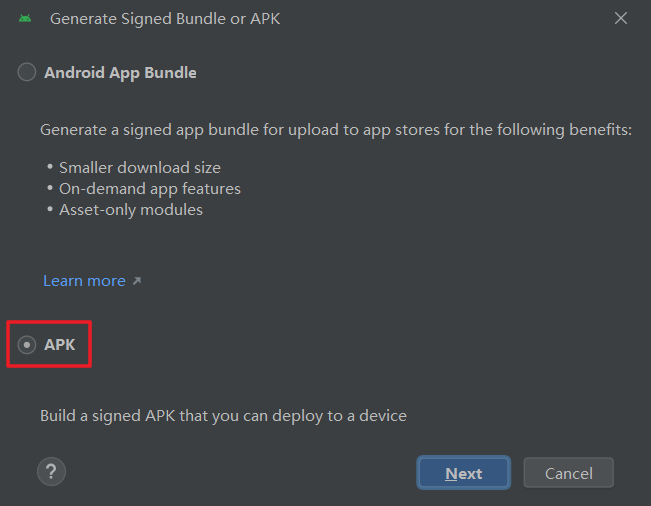
Task: Click the "APK" option label text
Action: pos(60,345)
